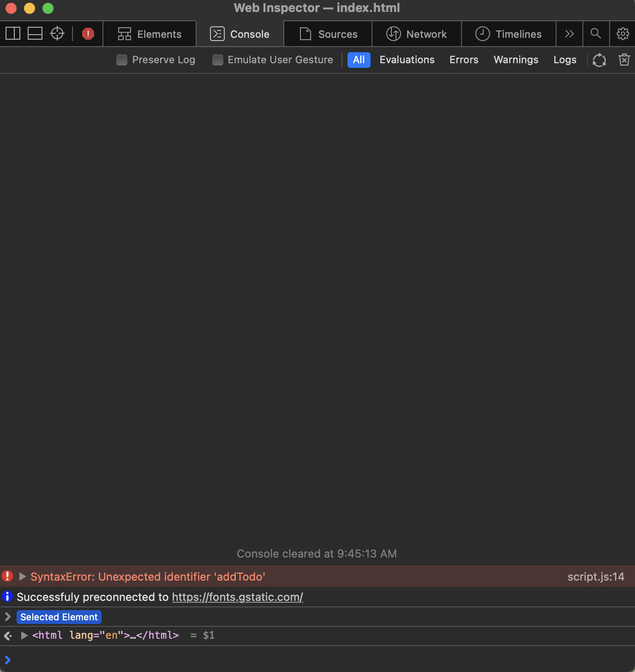This screenshot has height=672, width=635.
Task: Select the SyntaxError Unexpected identifier text
Action: (148, 577)
